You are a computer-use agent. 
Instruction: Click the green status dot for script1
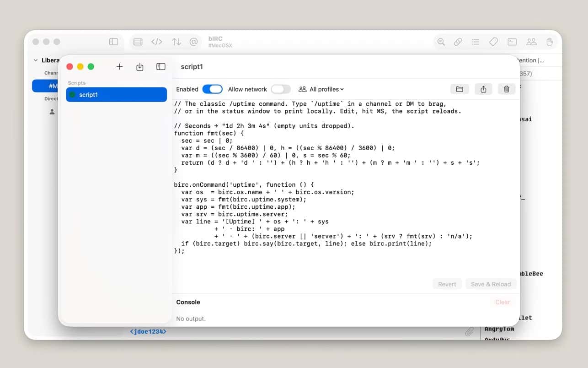pos(72,95)
